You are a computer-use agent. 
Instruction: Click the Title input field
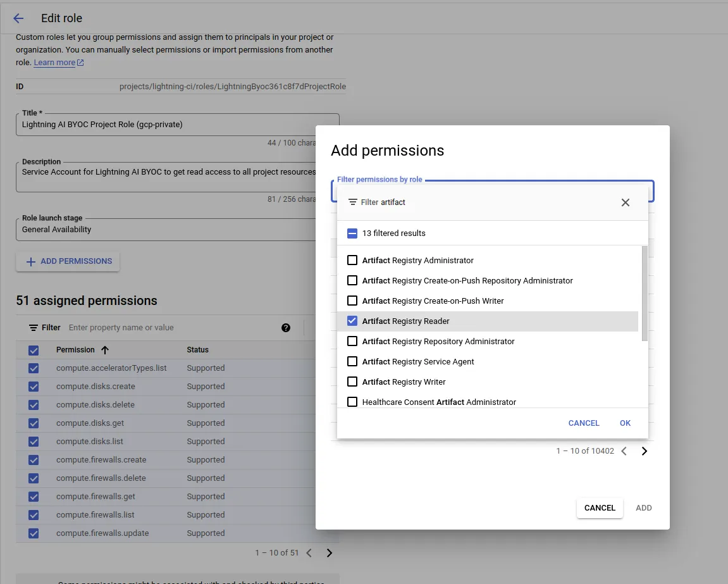[177, 125]
